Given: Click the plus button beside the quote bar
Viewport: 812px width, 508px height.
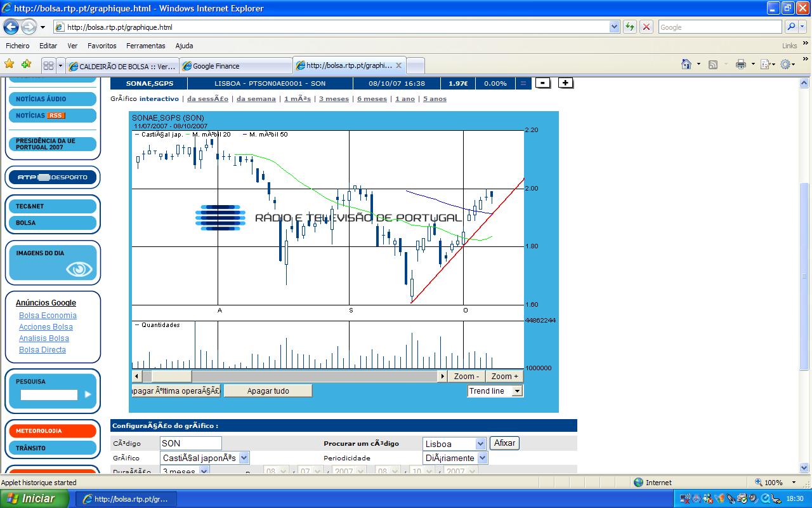Looking at the screenshot, I should 566,83.
